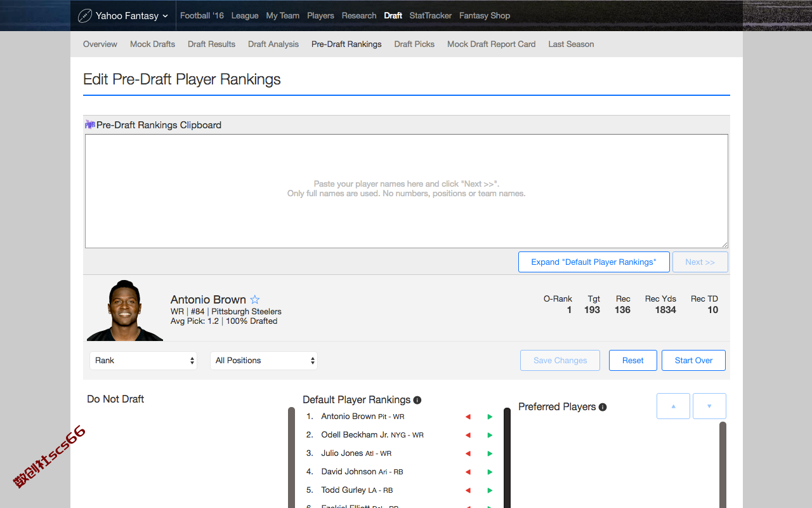
Task: Go to My Team
Action: [282, 15]
